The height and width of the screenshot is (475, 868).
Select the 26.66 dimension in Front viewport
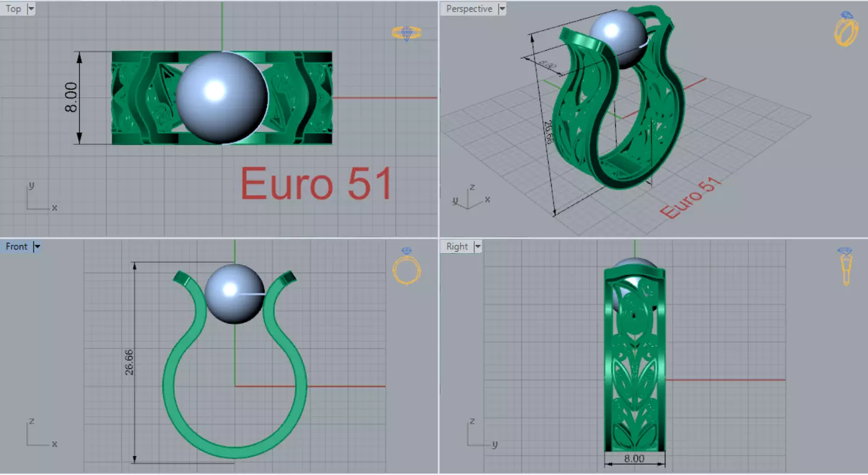click(129, 363)
